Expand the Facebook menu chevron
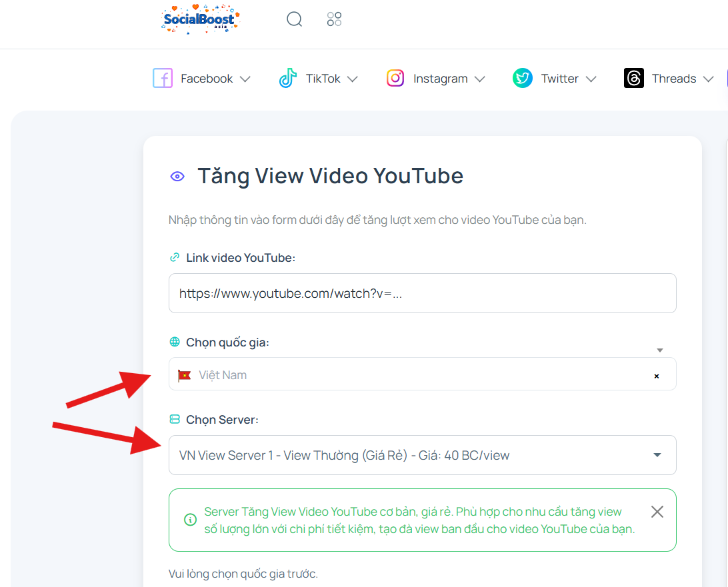Image resolution: width=728 pixels, height=587 pixels. click(x=245, y=79)
